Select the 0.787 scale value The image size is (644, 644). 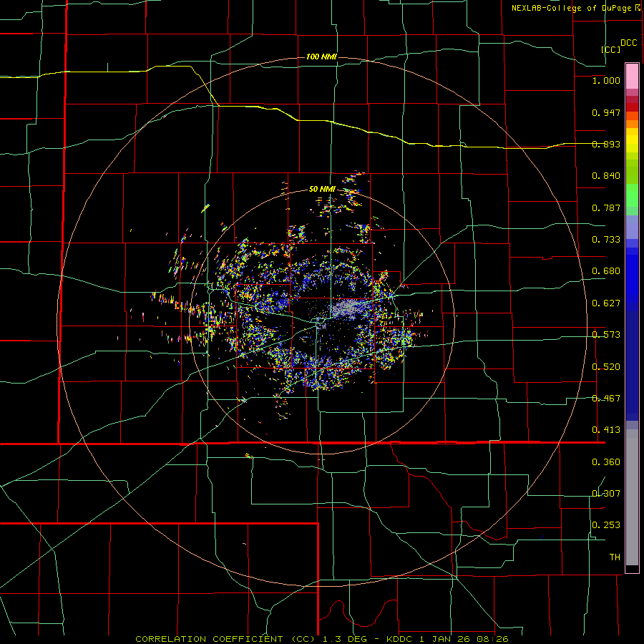[x=606, y=208]
